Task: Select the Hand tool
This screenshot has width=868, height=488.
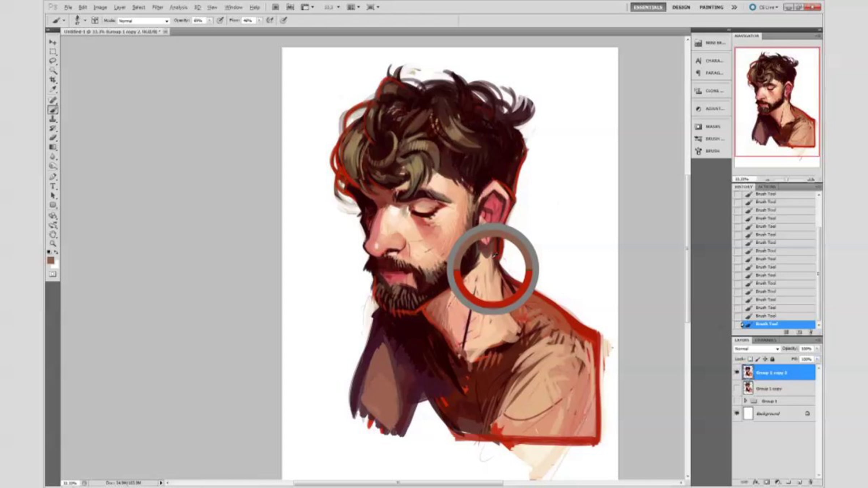Action: [x=53, y=235]
